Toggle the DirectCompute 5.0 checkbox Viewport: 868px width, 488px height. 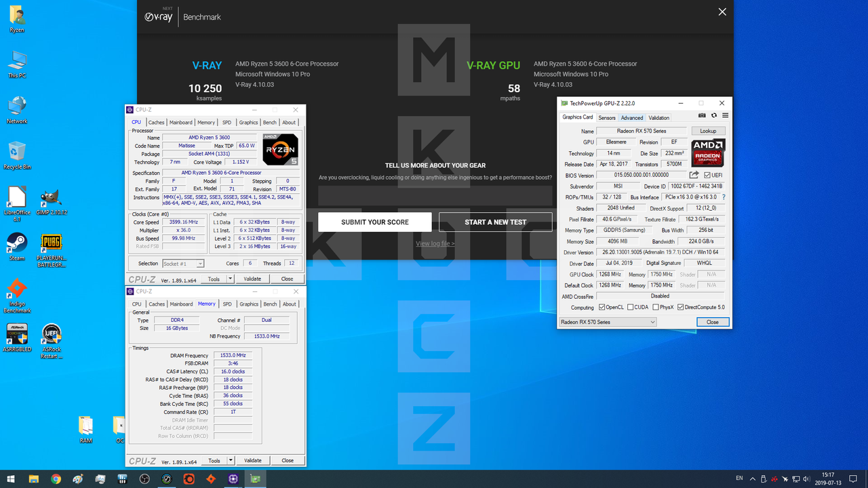point(680,307)
